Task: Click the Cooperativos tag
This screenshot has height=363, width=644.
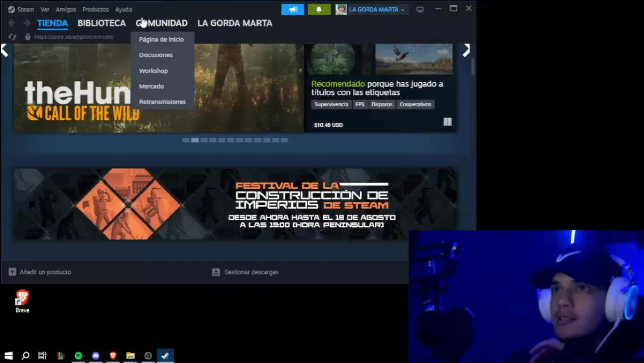Action: (415, 104)
